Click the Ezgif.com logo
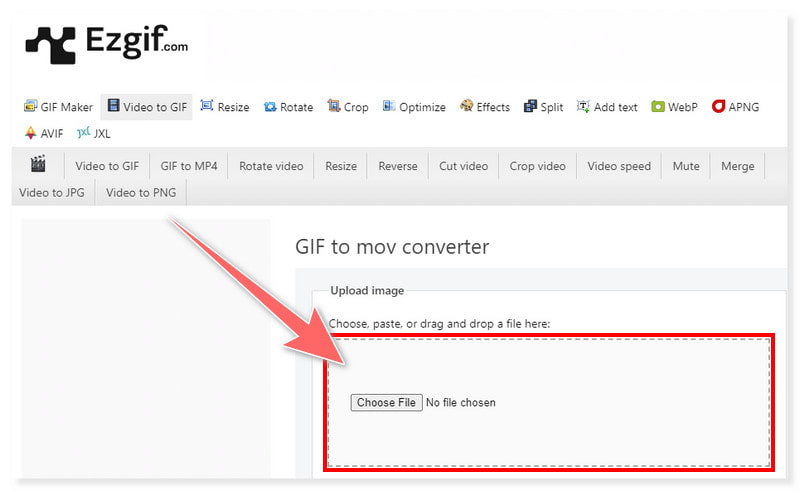This screenshot has width=800, height=491. coord(106,45)
